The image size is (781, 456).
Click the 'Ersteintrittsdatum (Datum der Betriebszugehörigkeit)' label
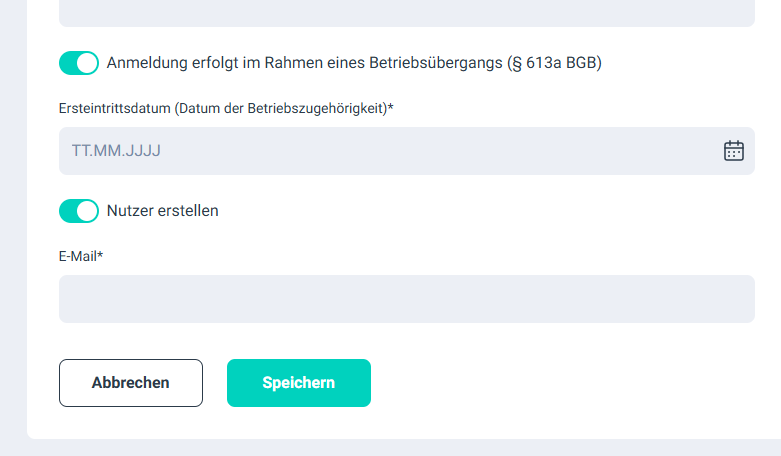click(222, 109)
